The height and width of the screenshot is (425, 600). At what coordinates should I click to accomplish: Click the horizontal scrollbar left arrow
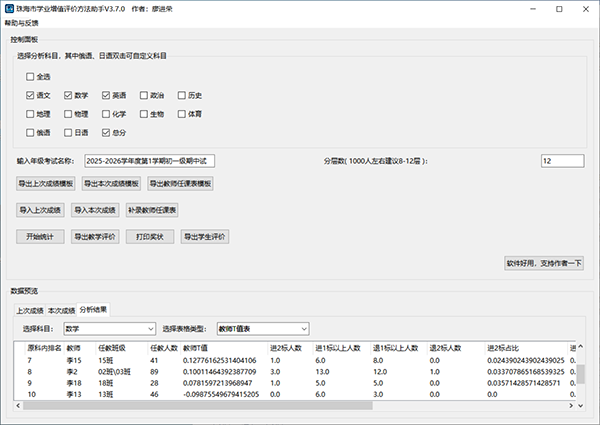point(18,405)
